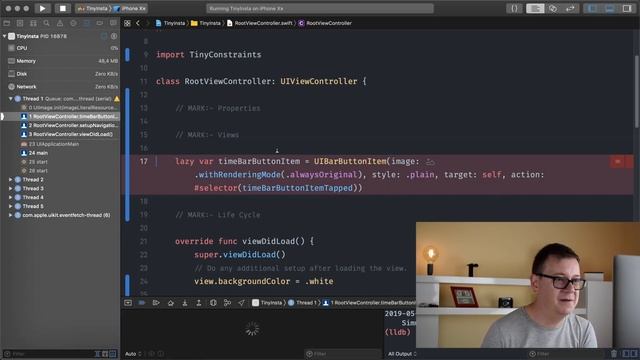Viewport: 640px width, 360px height.
Task: Toggle the debug area visibility
Action: tap(609, 8)
